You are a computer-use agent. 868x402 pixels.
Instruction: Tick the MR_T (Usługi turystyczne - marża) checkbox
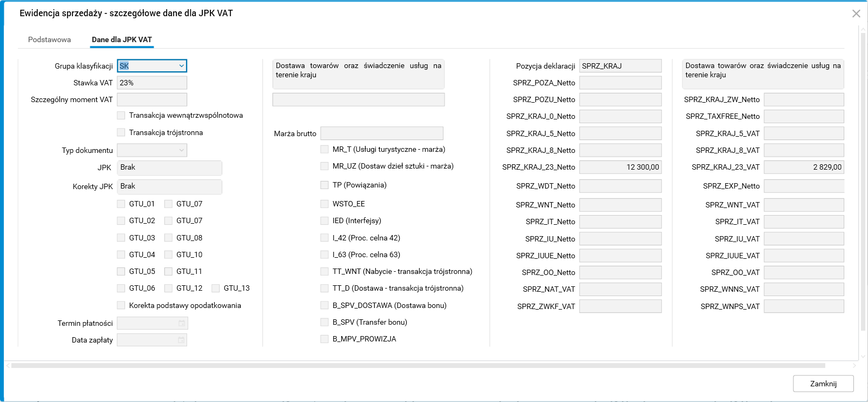324,149
